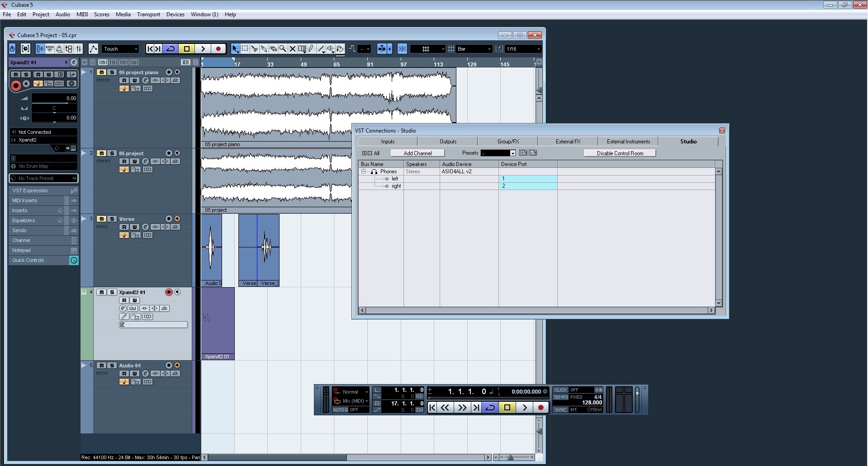The height and width of the screenshot is (466, 868).
Task: Click the Activate Project power icon
Action: coord(12,49)
